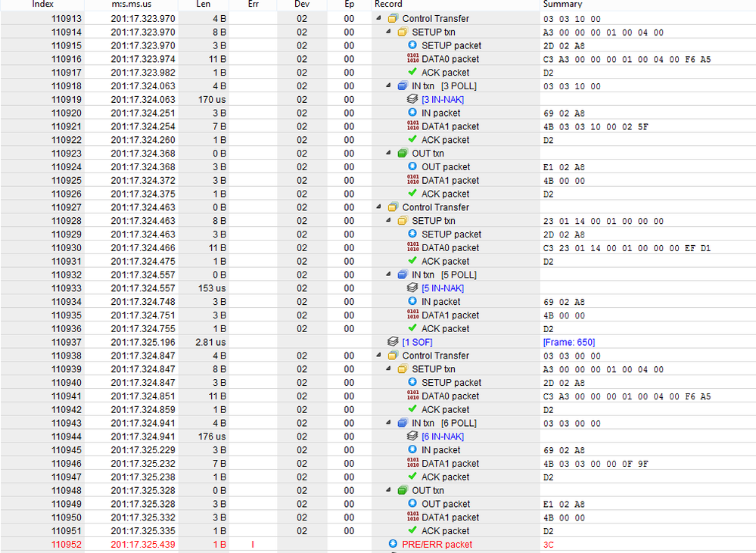
Task: Click DATA1 packet icon in row 110921
Action: (412, 126)
